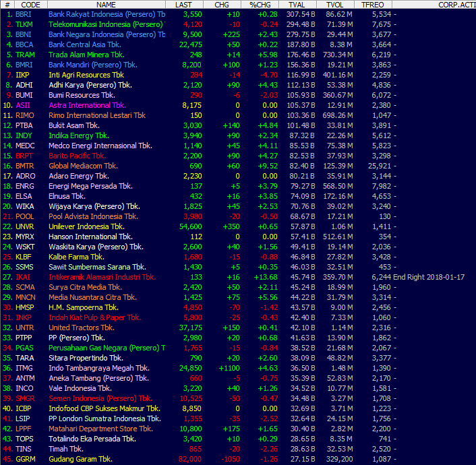Click Trada Alam Minera Tbk. name
Image resolution: width=476 pixels, height=465 pixels.
click(86, 55)
